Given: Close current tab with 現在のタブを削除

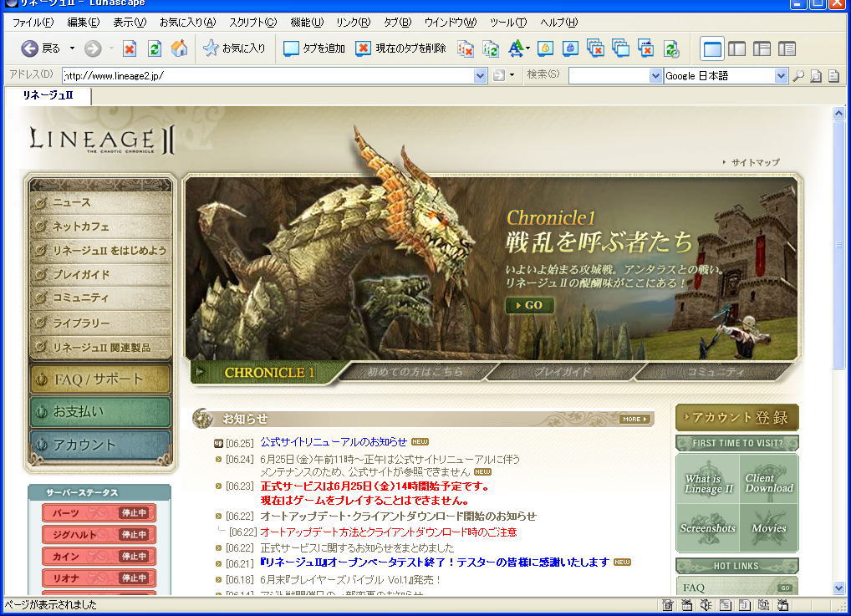Looking at the screenshot, I should pyautogui.click(x=400, y=48).
